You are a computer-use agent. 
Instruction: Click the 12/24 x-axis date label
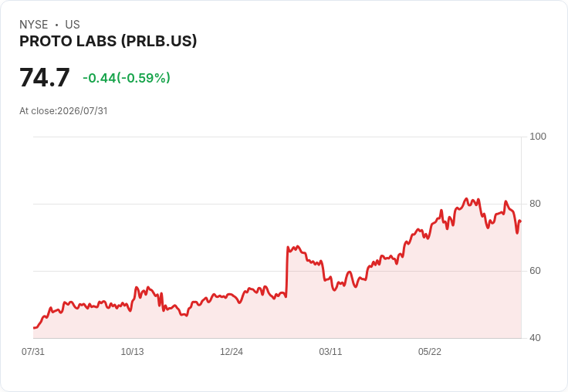[x=232, y=352]
